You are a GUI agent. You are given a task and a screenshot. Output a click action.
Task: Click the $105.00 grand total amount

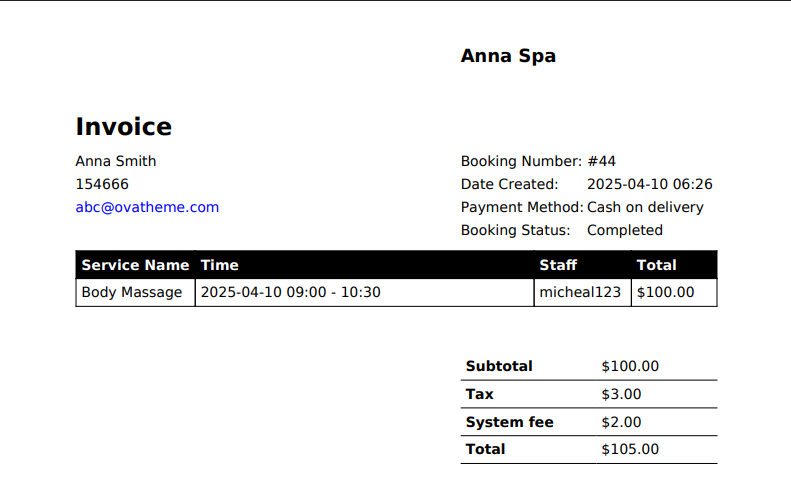[630, 449]
